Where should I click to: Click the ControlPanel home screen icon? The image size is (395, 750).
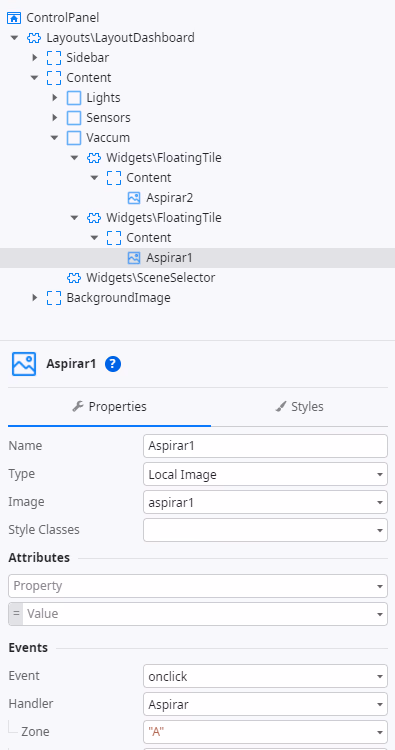click(x=14, y=18)
